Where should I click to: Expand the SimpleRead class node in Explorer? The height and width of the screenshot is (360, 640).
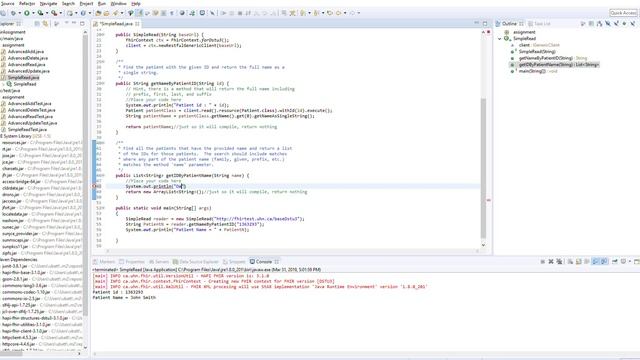[3, 84]
